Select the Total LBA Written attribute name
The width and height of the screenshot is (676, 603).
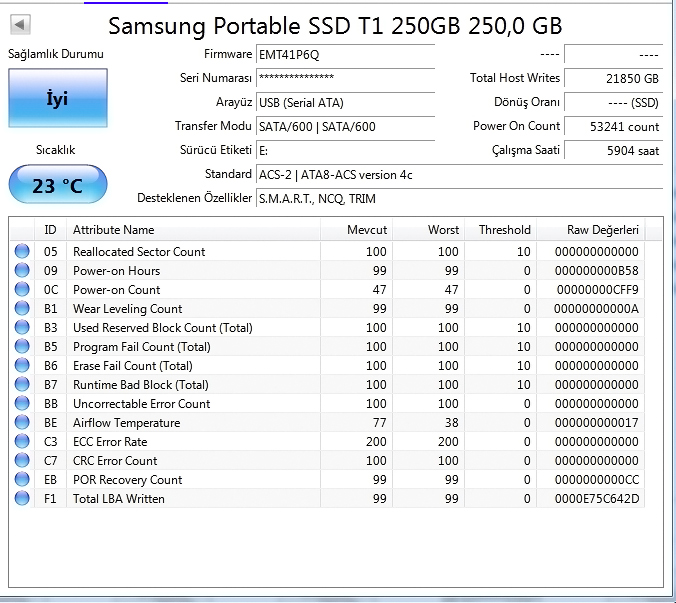click(x=119, y=499)
